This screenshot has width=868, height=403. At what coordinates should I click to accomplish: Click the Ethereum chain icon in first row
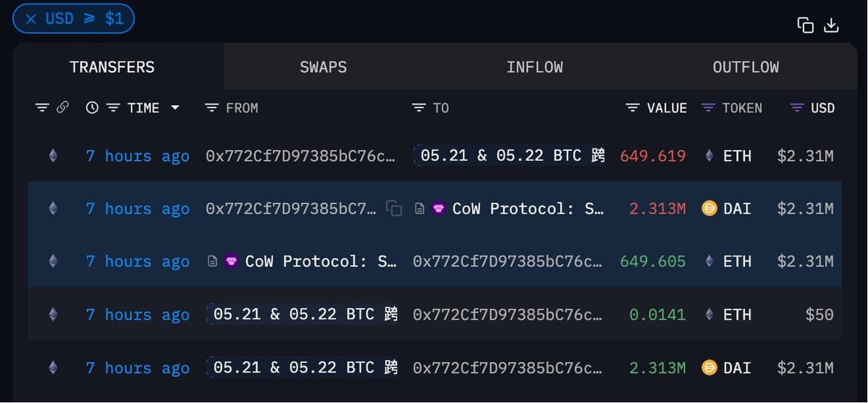pos(53,156)
